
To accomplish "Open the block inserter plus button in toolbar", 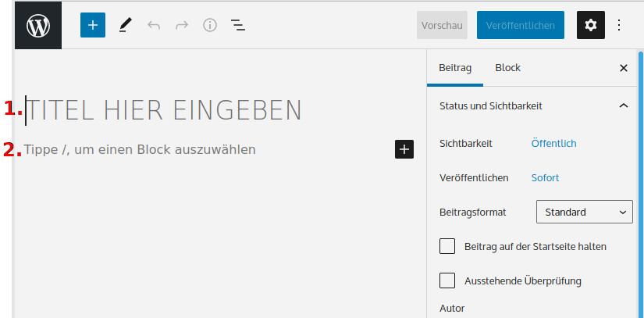I will 93,25.
